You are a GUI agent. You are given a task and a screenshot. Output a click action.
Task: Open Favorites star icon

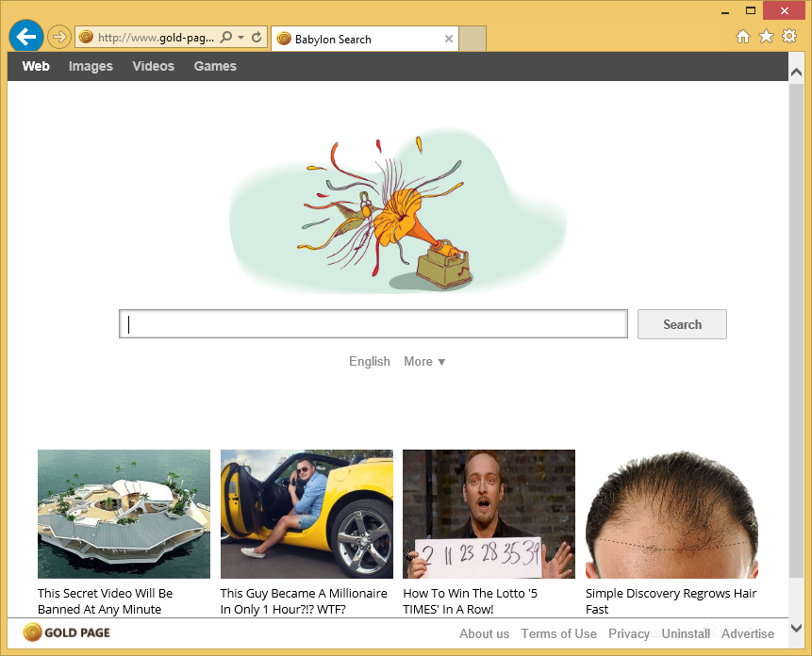pyautogui.click(x=766, y=37)
